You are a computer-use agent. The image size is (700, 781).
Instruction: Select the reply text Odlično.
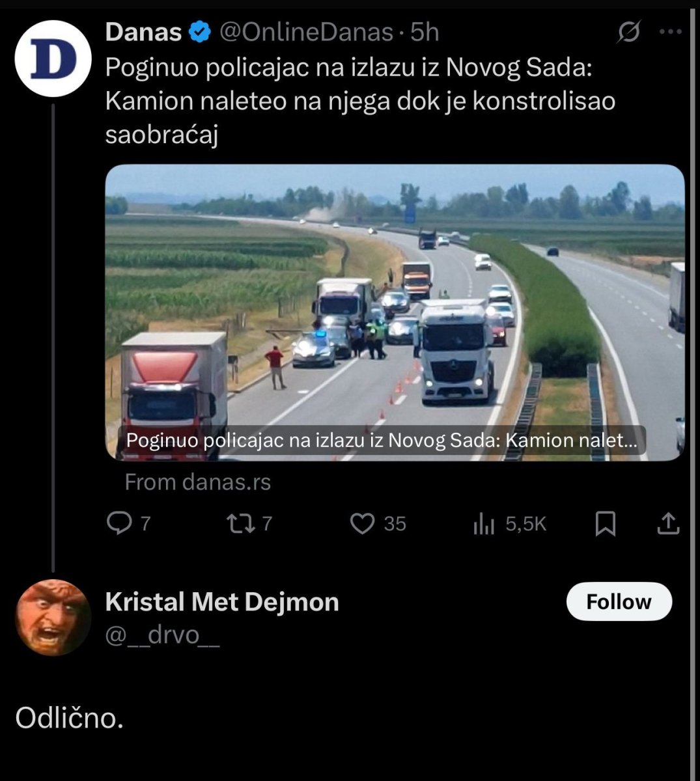click(69, 718)
